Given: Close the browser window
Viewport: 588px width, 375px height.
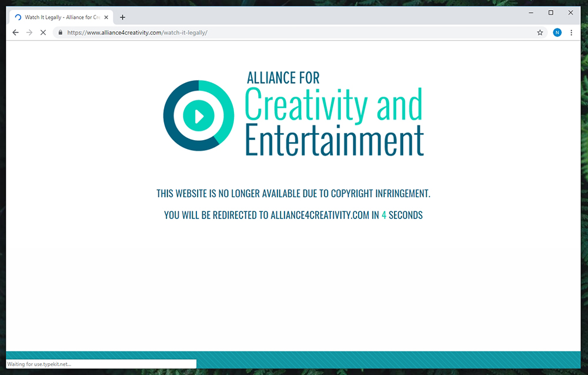Looking at the screenshot, I should click(x=571, y=13).
